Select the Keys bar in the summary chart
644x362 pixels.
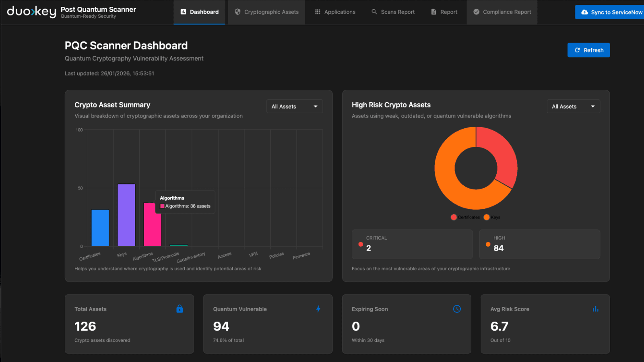pyautogui.click(x=126, y=215)
